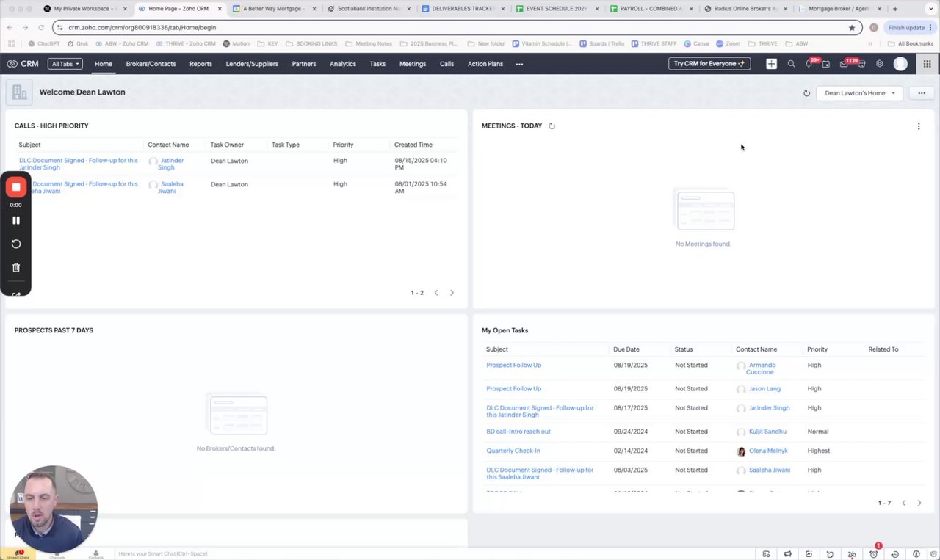Screen dimensions: 940x560
Task: Open Saaleha Jiwani contact in Calls widget
Action: click(171, 188)
